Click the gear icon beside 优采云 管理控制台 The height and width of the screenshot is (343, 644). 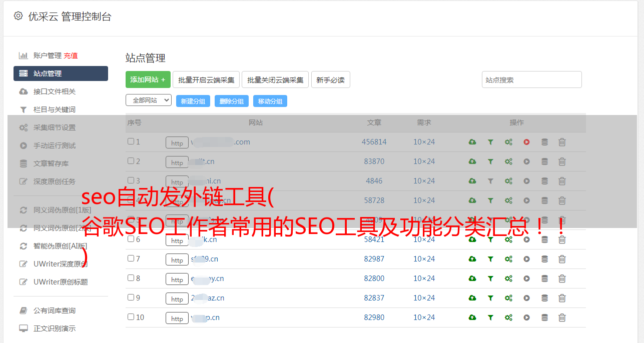coord(18,16)
